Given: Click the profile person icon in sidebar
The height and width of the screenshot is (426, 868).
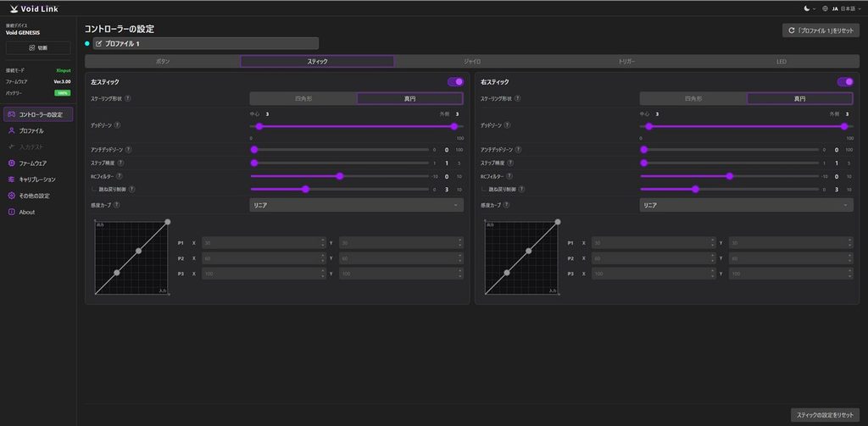Looking at the screenshot, I should 12,131.
